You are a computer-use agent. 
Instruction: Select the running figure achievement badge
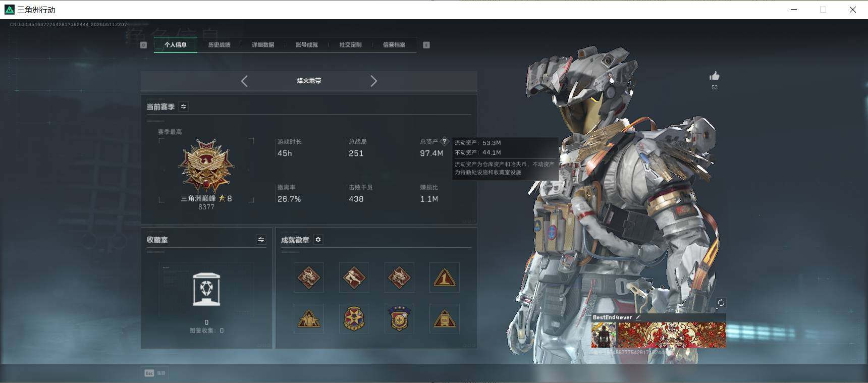pos(354,277)
